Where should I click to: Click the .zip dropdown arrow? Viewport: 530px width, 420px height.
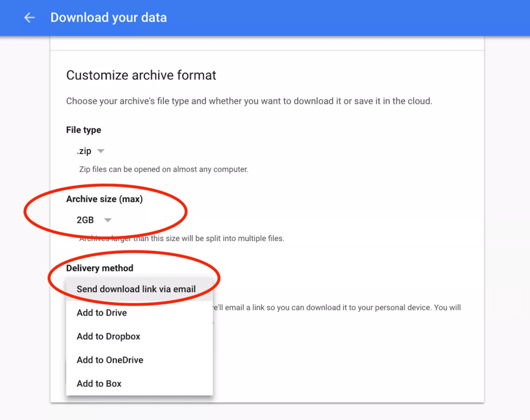(x=101, y=151)
